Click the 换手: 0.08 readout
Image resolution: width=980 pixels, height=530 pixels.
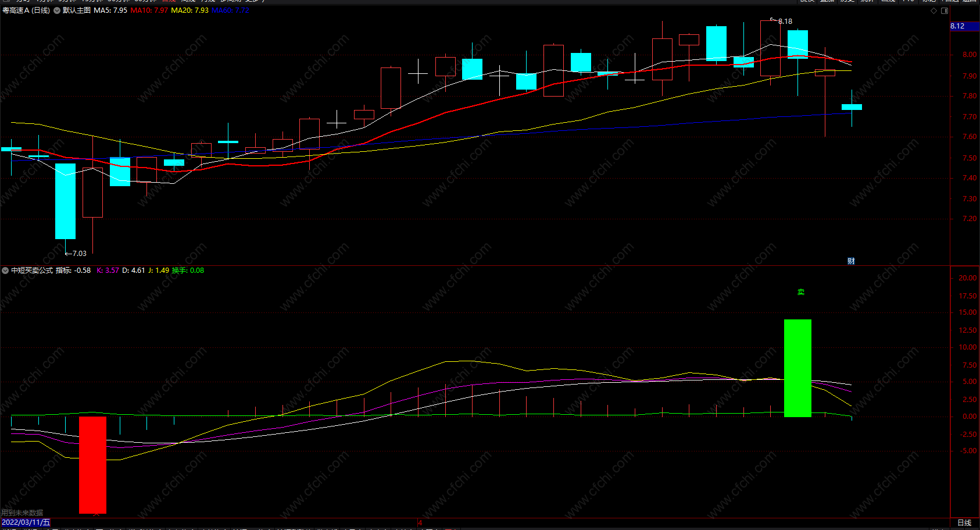coord(188,271)
